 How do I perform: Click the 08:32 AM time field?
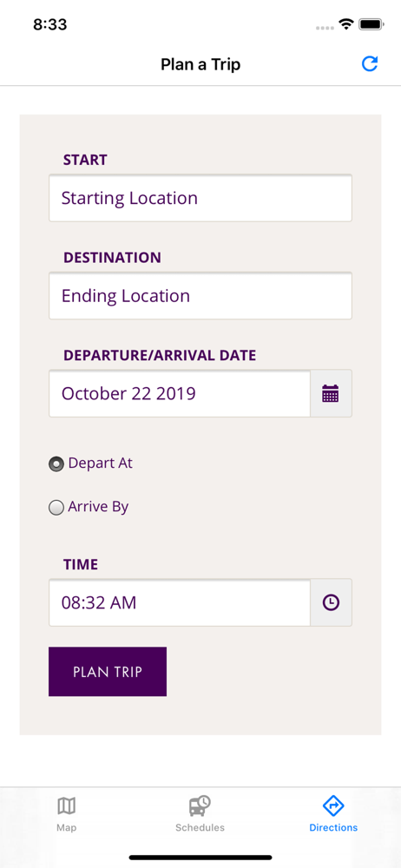pyautogui.click(x=180, y=602)
